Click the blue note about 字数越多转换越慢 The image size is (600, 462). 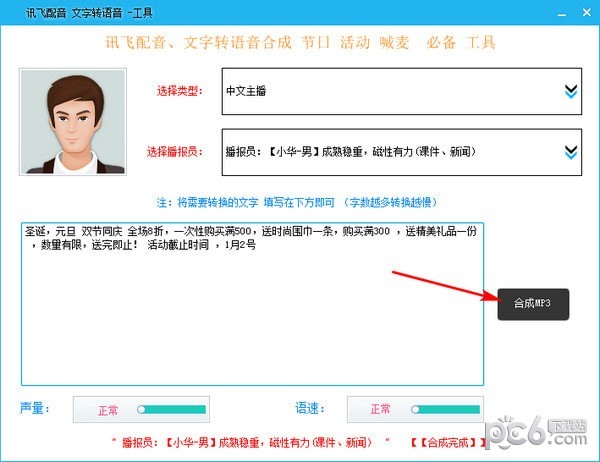[x=297, y=202]
